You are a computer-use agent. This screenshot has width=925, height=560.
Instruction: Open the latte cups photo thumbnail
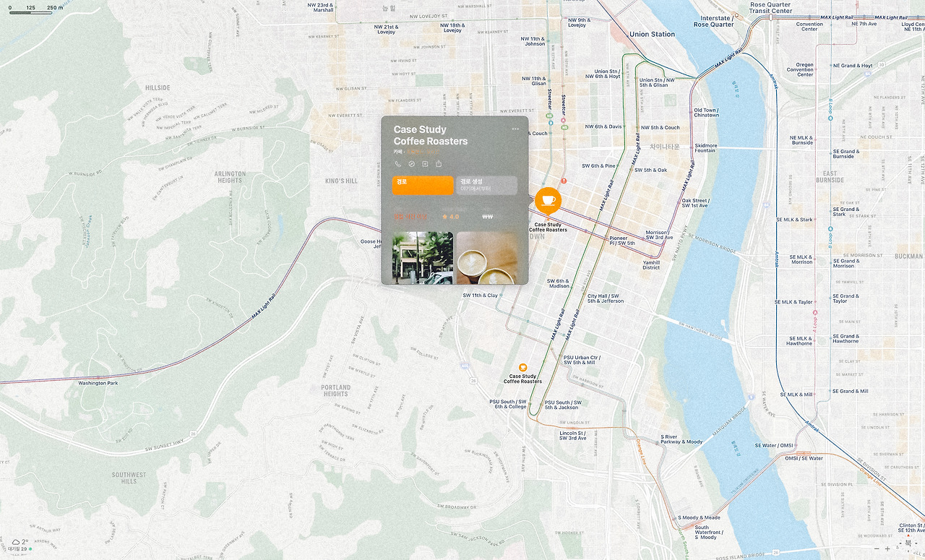point(487,258)
